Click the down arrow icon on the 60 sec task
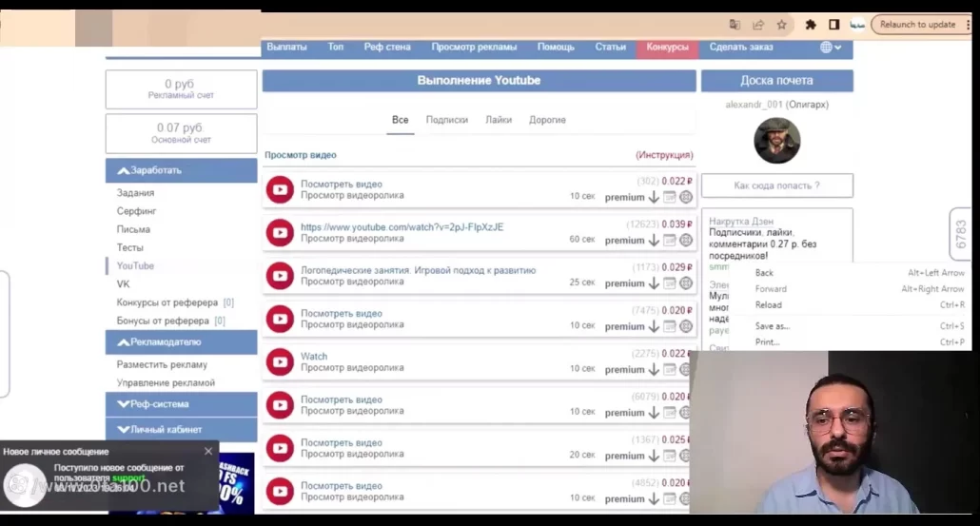Screen dimensions: 980x526 [x=654, y=241]
